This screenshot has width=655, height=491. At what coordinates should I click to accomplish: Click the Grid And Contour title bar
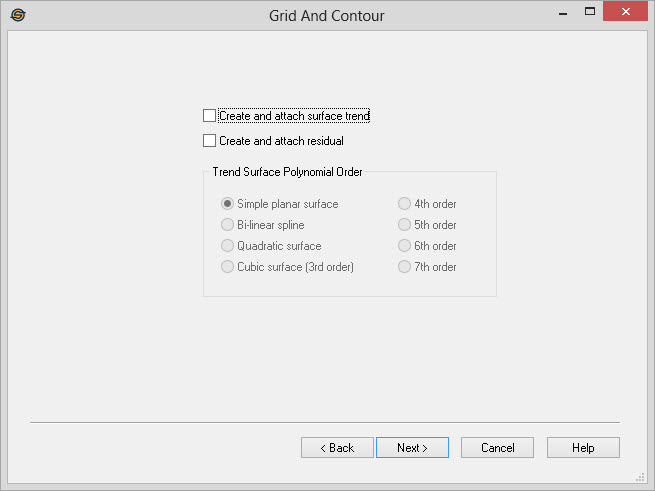[x=326, y=15]
